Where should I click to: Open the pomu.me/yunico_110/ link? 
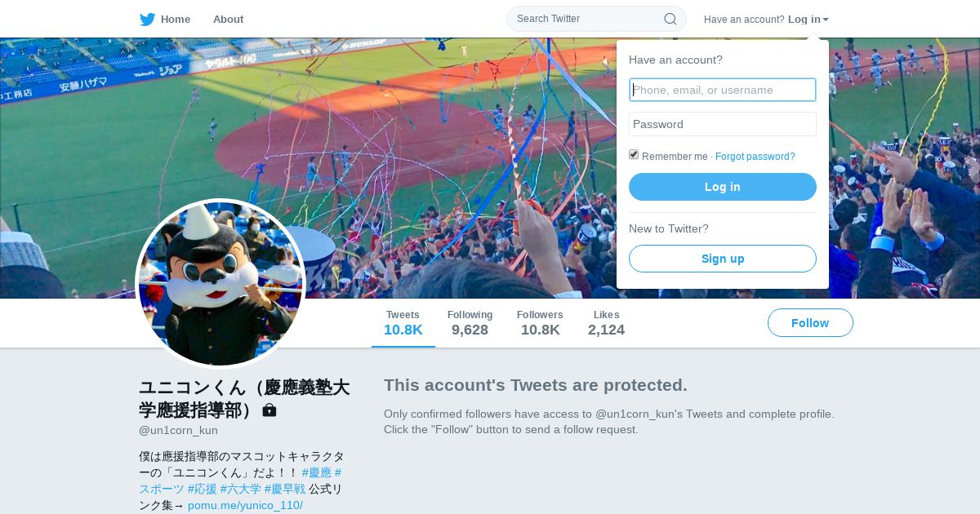245,505
